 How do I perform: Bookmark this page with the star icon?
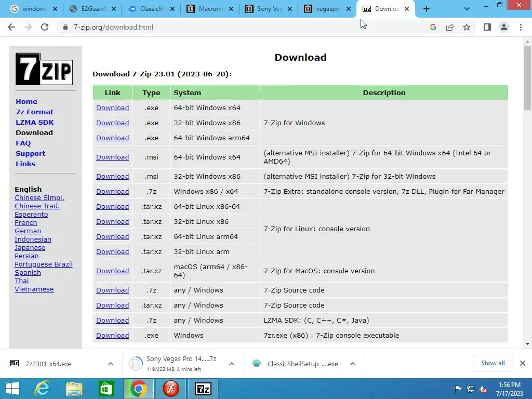tap(467, 27)
